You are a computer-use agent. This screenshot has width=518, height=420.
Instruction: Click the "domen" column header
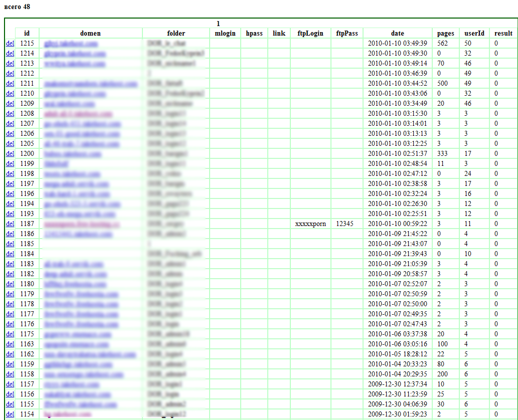[x=90, y=34]
